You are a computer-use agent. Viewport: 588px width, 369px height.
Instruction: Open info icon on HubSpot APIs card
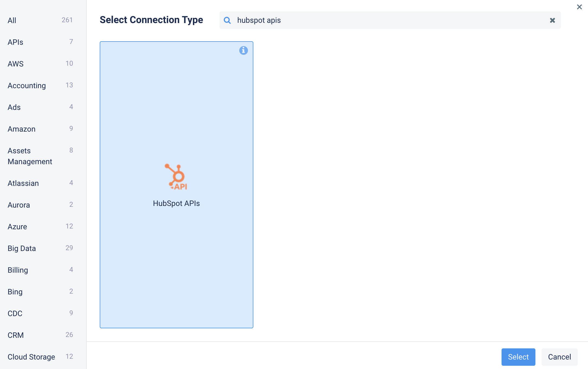tap(243, 50)
